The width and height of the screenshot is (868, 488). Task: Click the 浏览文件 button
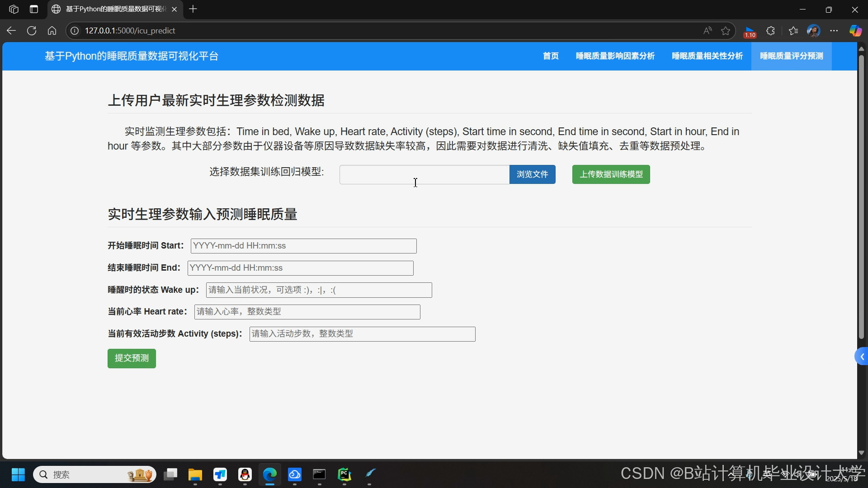point(532,174)
